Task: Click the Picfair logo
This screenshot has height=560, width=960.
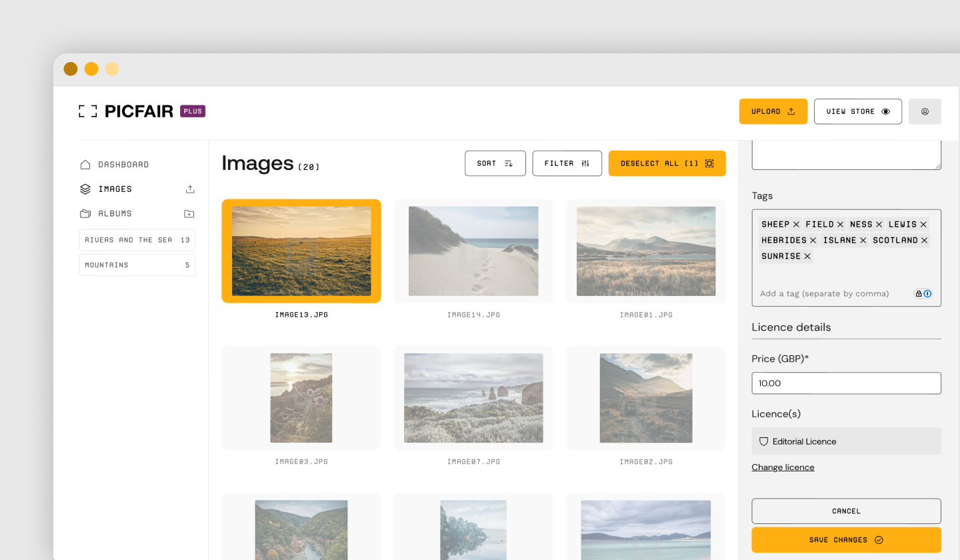Action: (x=126, y=111)
